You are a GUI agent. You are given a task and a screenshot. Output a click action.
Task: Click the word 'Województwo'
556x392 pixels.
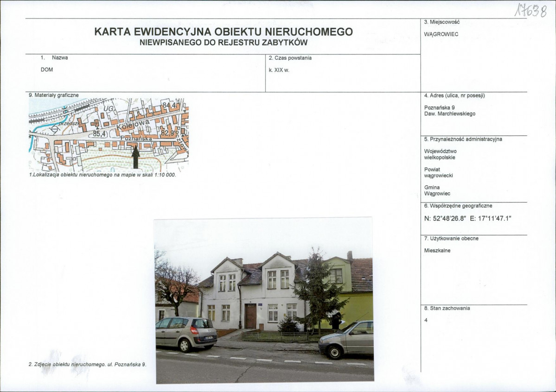(441, 151)
